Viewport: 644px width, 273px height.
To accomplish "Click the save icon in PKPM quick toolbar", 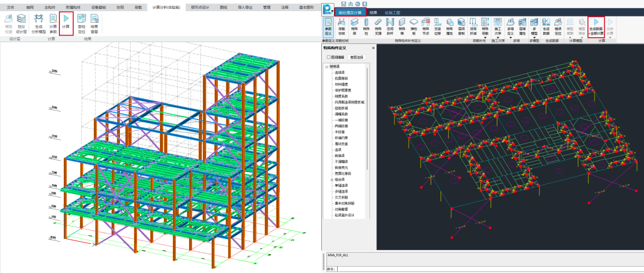I will click(x=344, y=4).
